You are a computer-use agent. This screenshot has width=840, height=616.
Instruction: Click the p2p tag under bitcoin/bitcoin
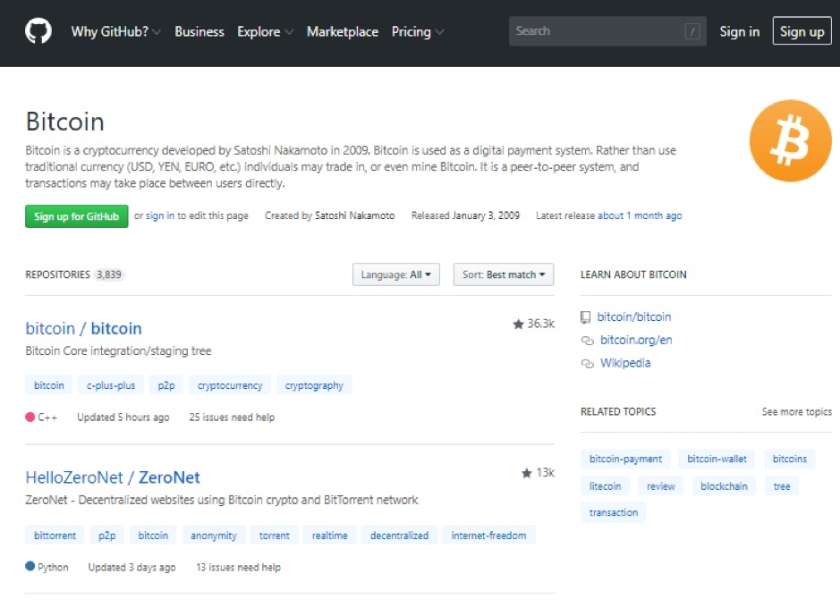click(166, 385)
